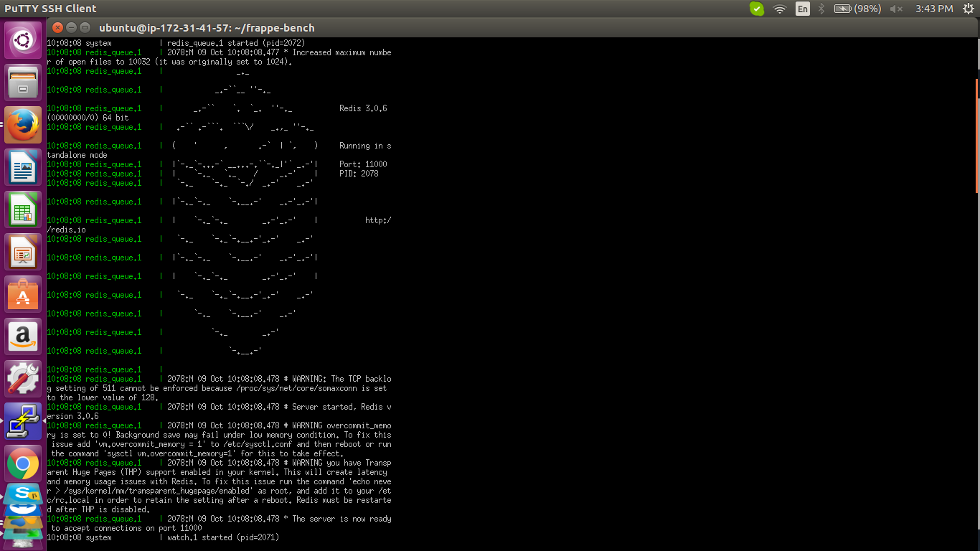Open the Bluetooth indicator menu
Viewport: 980px width, 551px height.
822,9
